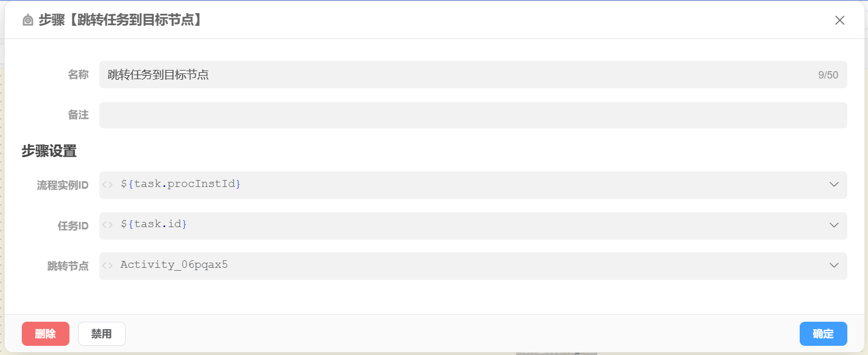Click the ${task.id} expression text
This screenshot has width=868, height=355.
(x=154, y=225)
